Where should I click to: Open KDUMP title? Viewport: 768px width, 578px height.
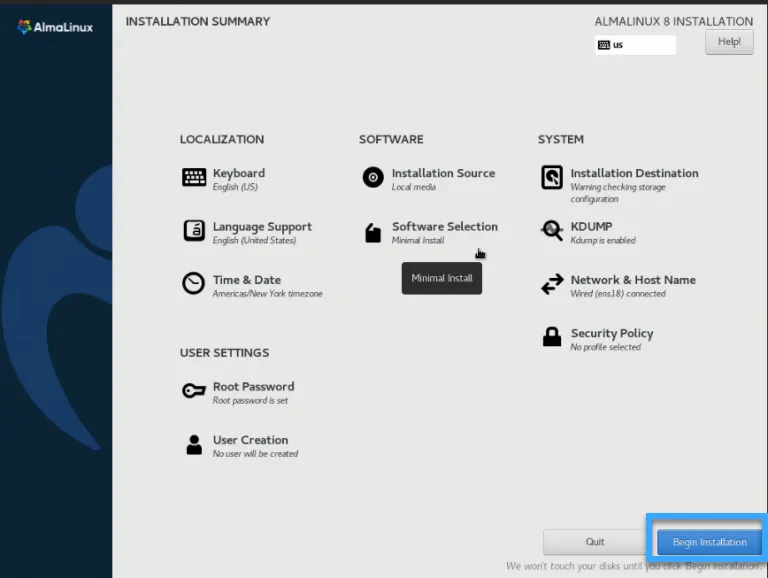(x=591, y=226)
